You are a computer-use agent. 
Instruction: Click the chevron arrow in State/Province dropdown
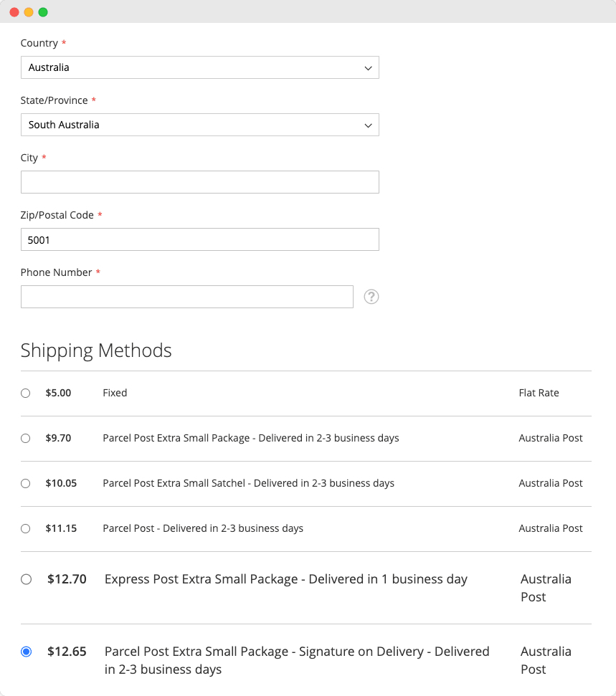368,125
